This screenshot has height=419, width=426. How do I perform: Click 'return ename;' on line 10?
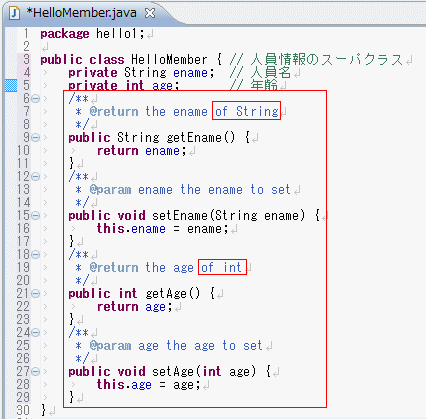142,151
